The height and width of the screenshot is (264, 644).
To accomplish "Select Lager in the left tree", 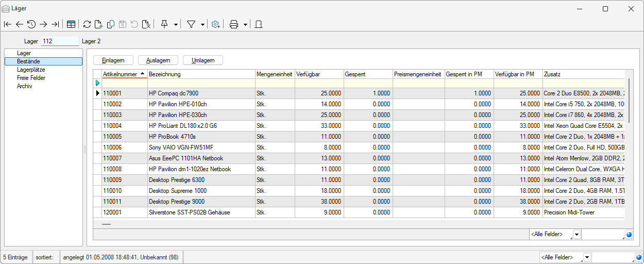I will 24,53.
